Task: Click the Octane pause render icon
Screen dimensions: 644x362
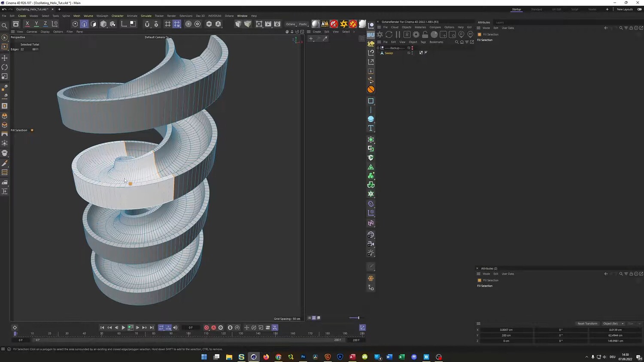Action: [x=398, y=34]
